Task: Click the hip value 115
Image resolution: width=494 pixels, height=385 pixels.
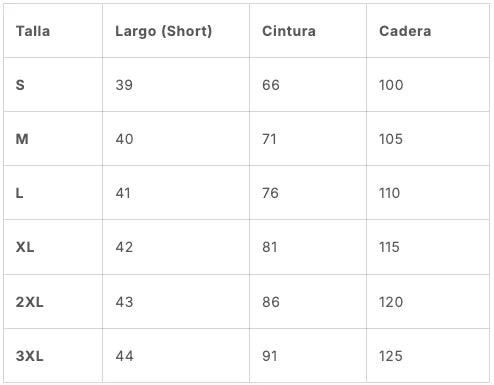Action: coord(389,247)
